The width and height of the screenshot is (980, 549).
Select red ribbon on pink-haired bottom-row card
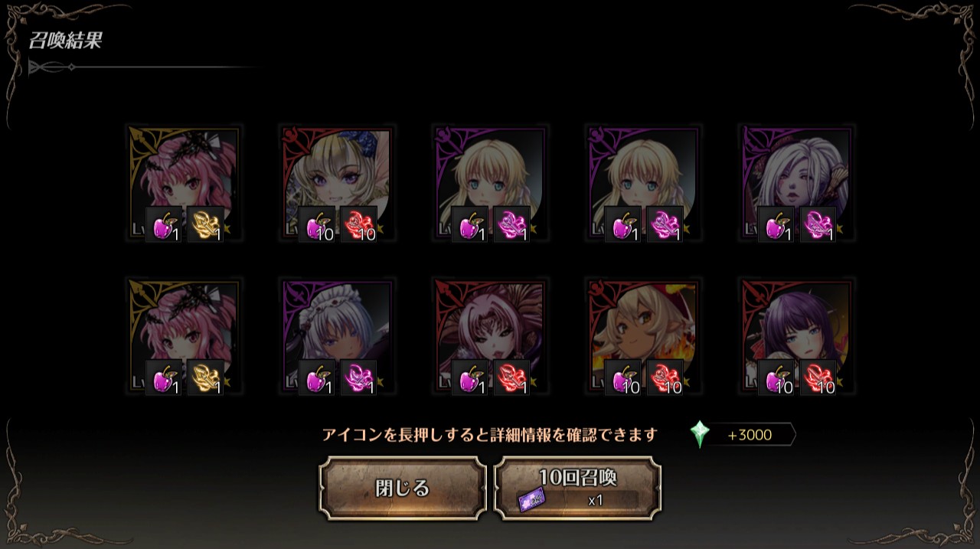tap(512, 378)
